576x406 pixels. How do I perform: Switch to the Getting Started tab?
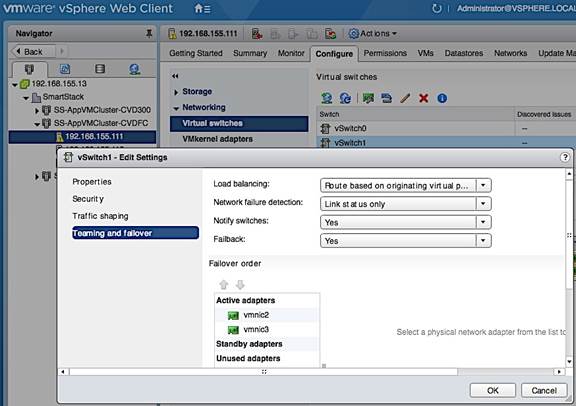point(196,53)
